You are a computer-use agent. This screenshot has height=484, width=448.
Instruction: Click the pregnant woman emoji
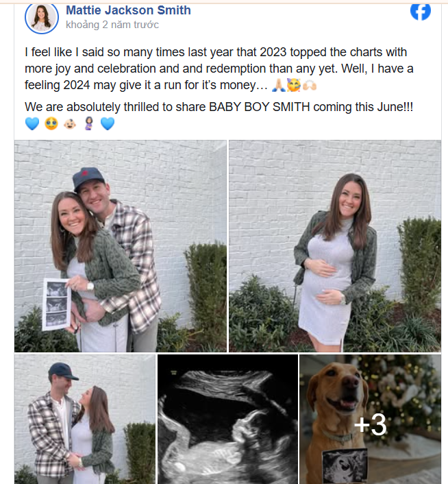tap(88, 124)
